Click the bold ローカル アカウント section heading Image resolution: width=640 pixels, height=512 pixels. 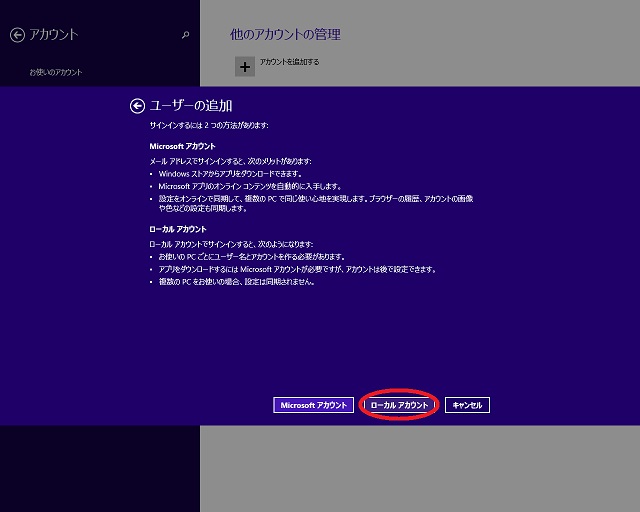coord(176,230)
